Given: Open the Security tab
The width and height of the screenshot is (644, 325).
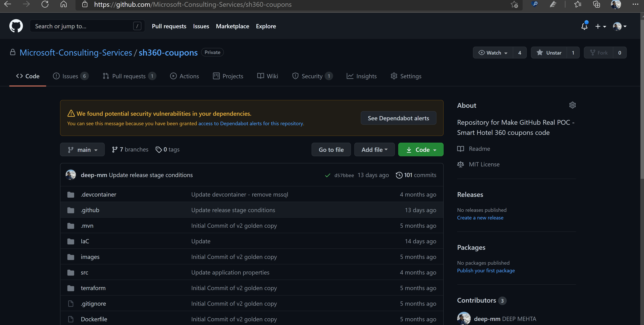Looking at the screenshot, I should click(x=313, y=76).
